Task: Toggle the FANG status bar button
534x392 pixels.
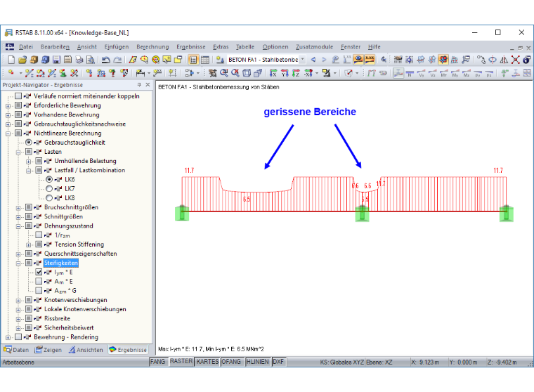Action: 157,362
